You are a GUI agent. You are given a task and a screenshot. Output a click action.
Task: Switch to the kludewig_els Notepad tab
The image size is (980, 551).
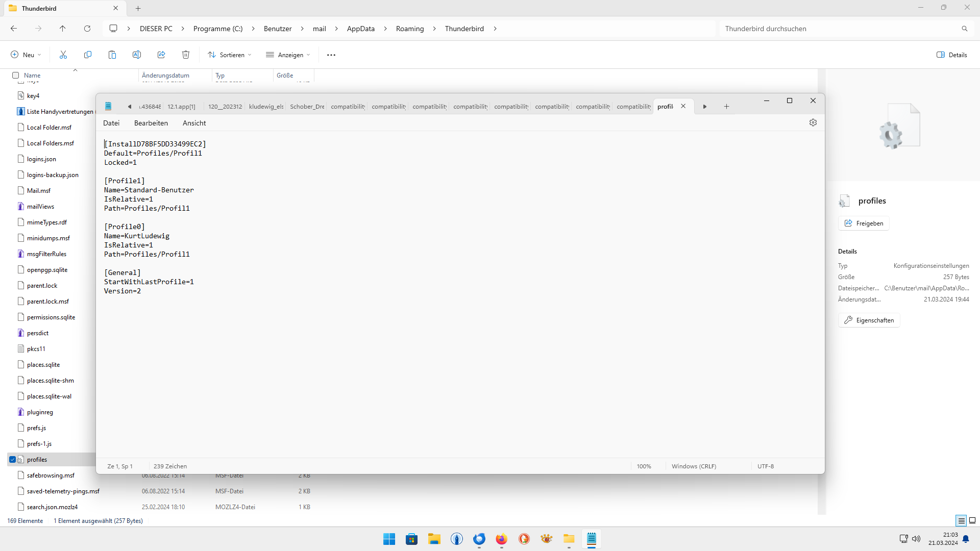point(266,106)
